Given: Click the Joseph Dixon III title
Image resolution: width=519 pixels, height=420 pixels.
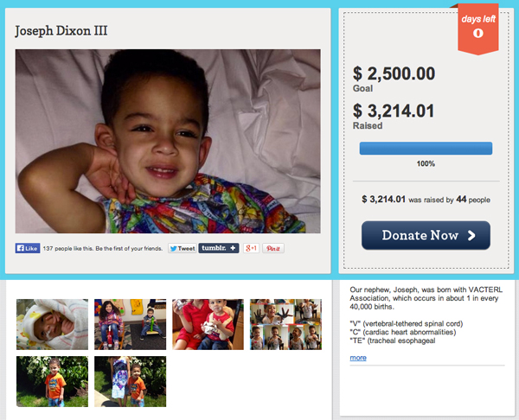Looking at the screenshot, I should pos(61,31).
